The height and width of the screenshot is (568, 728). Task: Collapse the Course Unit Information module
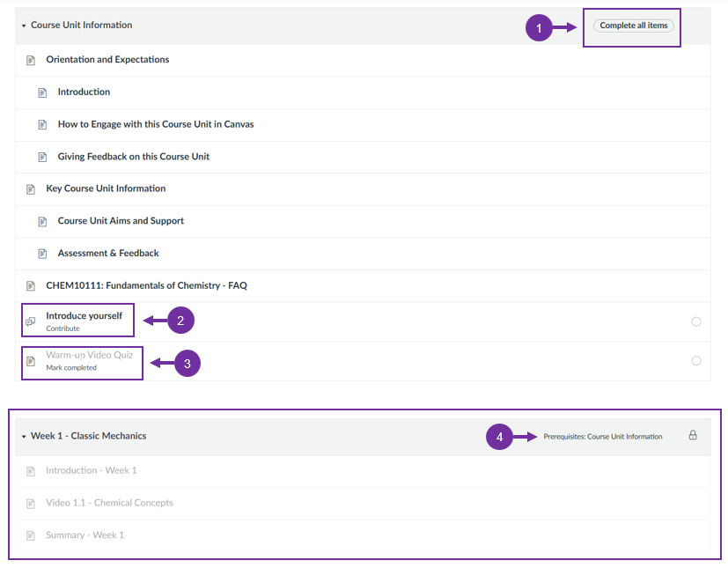[x=24, y=26]
